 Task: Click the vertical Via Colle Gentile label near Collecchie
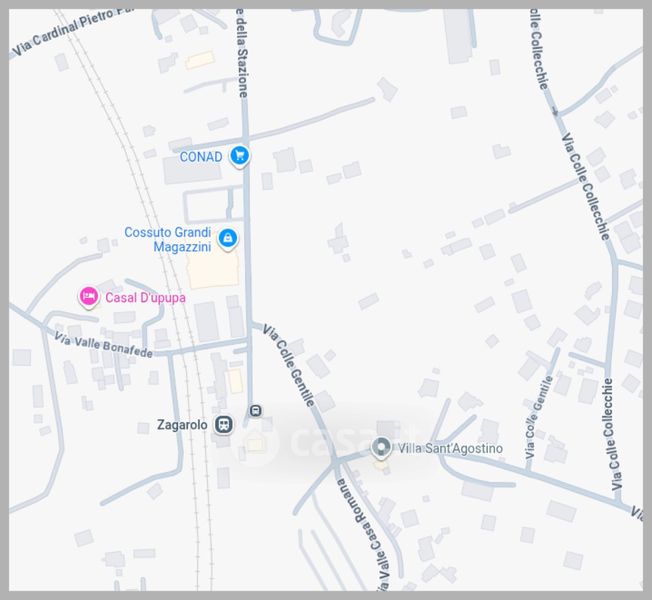click(x=539, y=417)
